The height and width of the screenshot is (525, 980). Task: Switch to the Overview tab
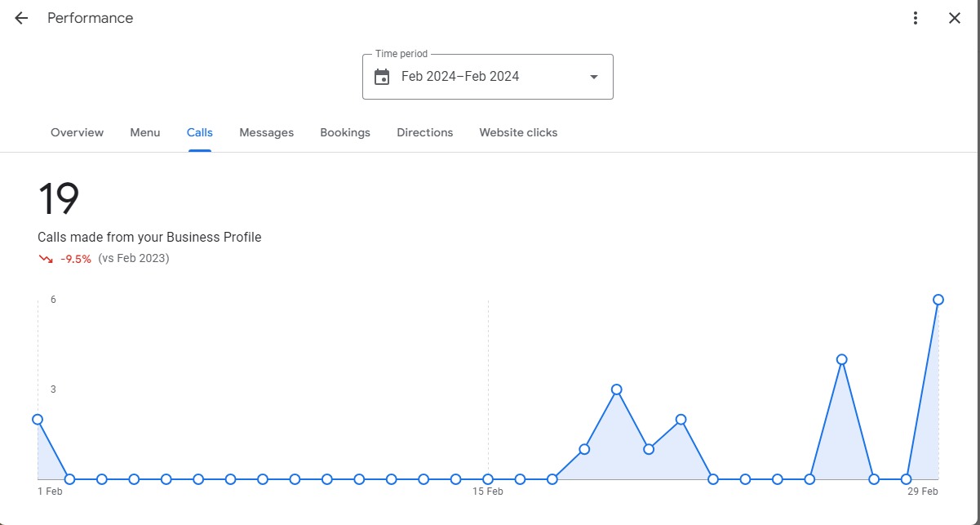77,132
